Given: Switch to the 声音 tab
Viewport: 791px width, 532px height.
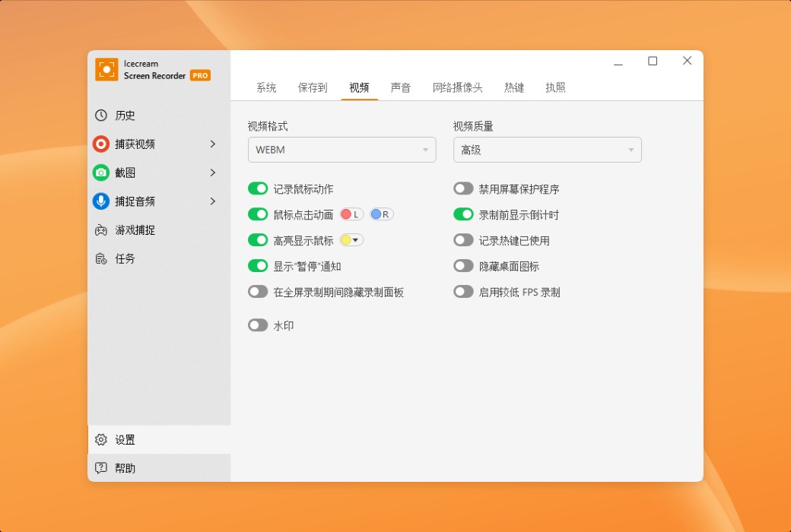Looking at the screenshot, I should point(401,87).
